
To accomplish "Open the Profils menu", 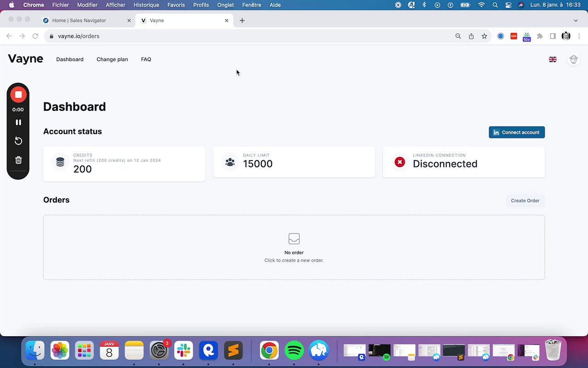I will pos(201,5).
